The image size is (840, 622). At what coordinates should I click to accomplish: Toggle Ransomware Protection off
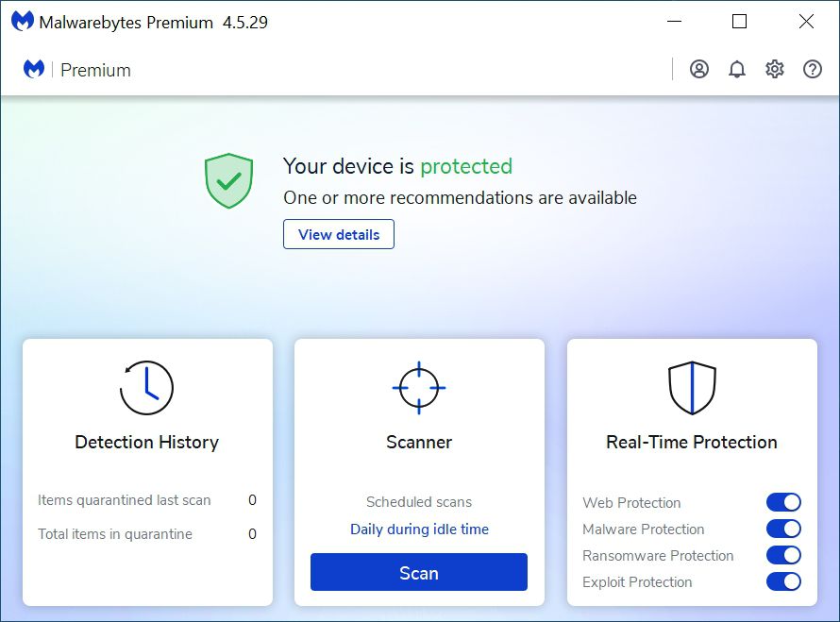coord(783,555)
